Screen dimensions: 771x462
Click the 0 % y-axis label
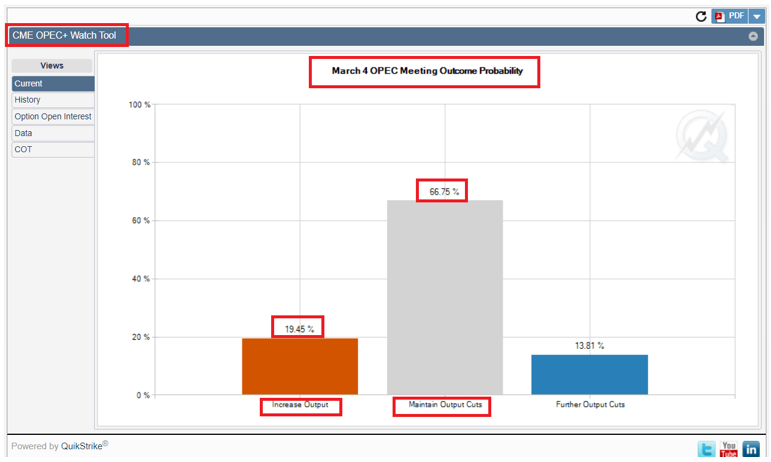pyautogui.click(x=143, y=395)
